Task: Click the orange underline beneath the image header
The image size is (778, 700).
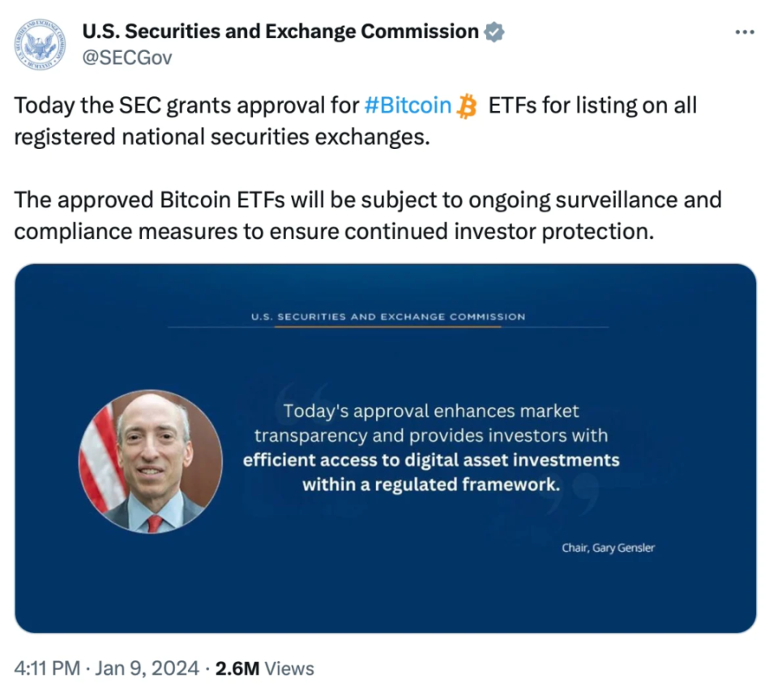Action: pos(387,327)
